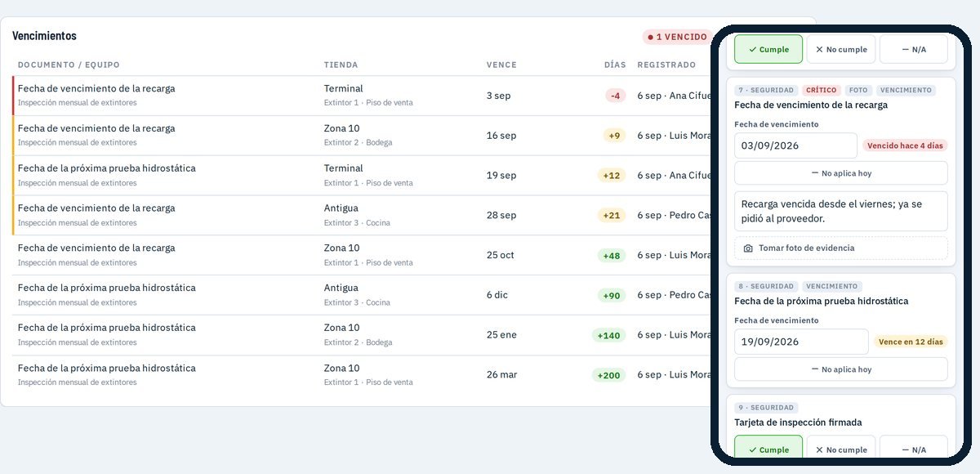Click the "REGISTRADO" column header
The width and height of the screenshot is (980, 474).
click(x=666, y=65)
